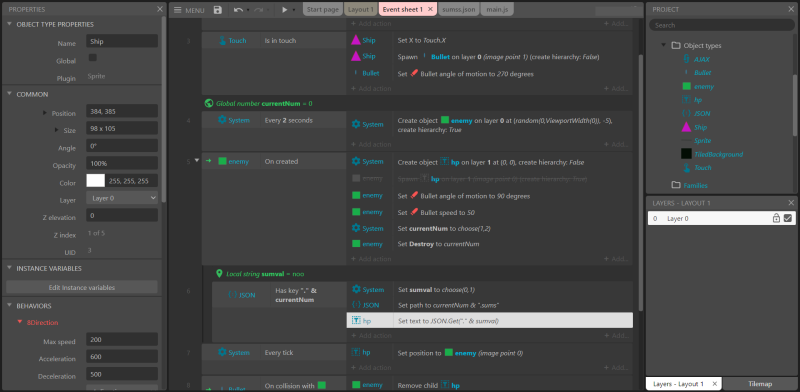The height and width of the screenshot is (392, 800).
Task: Undo the last action in toolbar
Action: tap(238, 10)
